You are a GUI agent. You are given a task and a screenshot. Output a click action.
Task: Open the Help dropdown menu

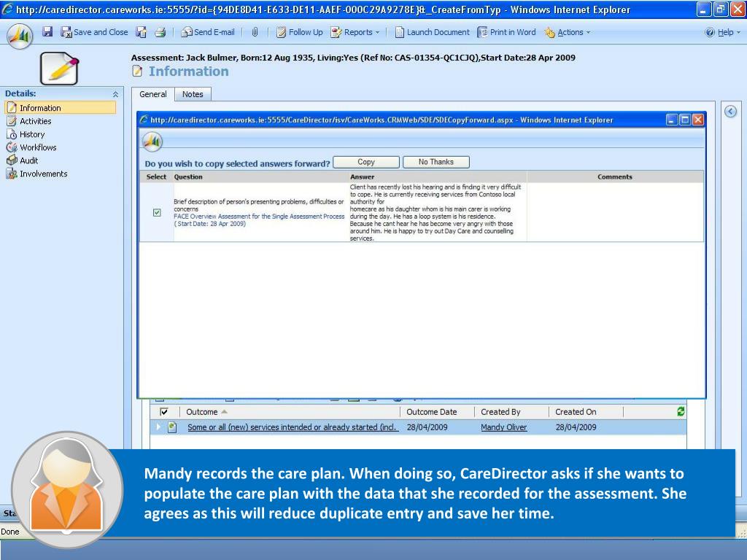(723, 32)
